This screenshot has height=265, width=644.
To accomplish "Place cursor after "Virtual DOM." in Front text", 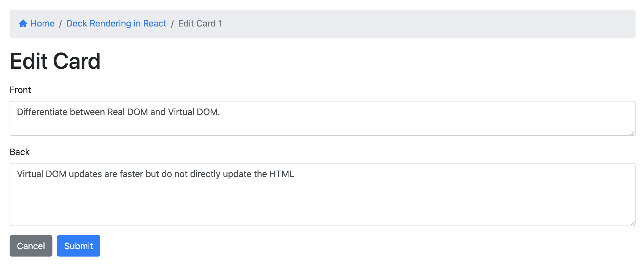I will (220, 112).
